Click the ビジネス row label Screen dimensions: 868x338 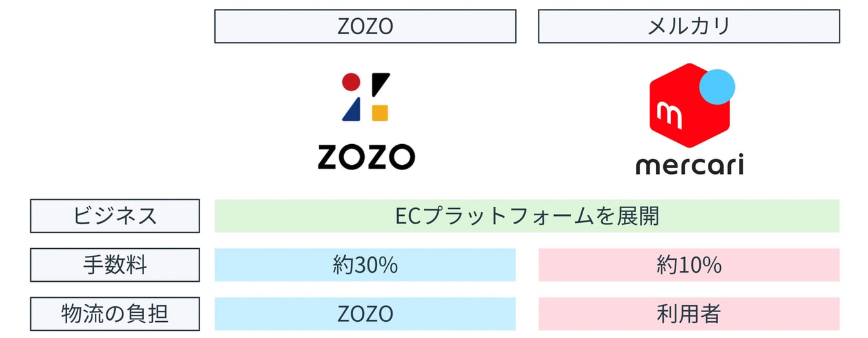[115, 216]
